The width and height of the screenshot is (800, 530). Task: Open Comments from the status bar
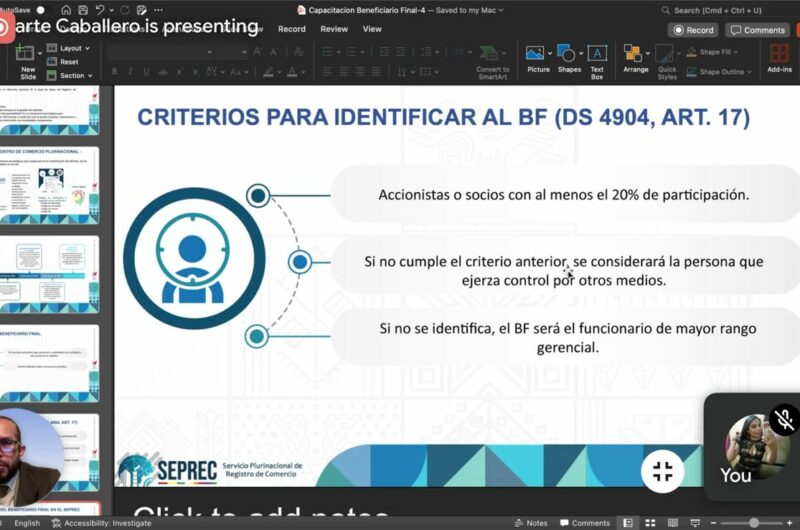point(585,523)
